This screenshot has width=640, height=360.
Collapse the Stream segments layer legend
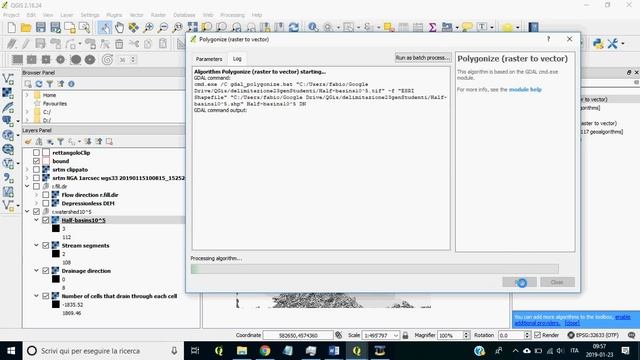(x=36, y=245)
